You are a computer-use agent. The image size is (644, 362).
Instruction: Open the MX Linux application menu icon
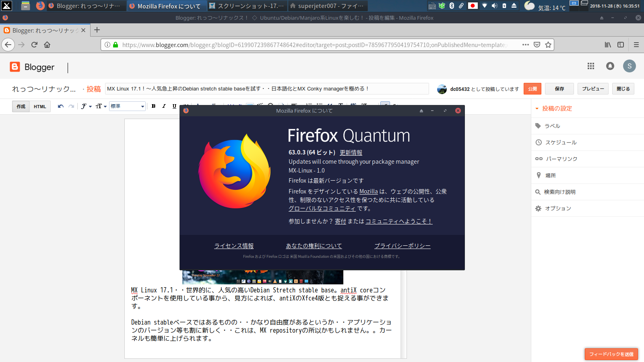pyautogui.click(x=6, y=6)
